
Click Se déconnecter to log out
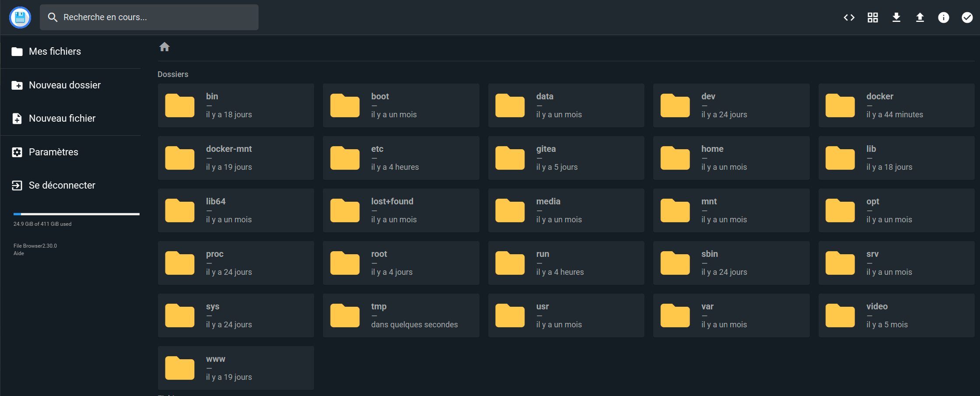[62, 186]
